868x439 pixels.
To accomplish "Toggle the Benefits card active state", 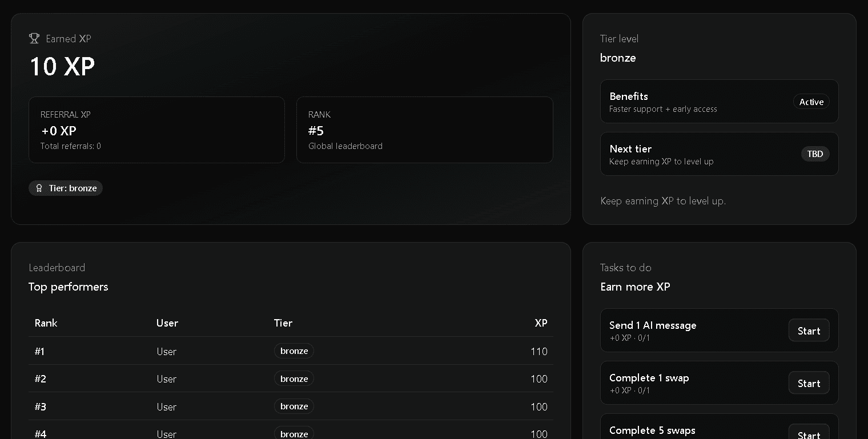I will click(719, 102).
